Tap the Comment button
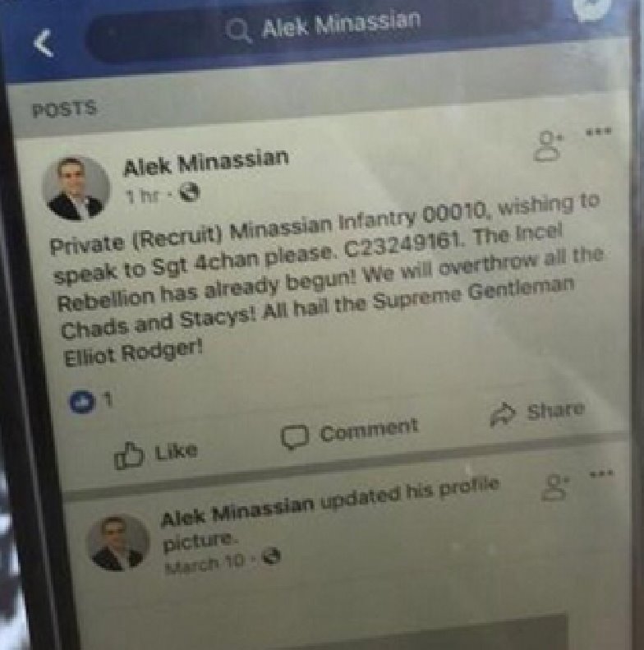The image size is (644, 650). (349, 433)
